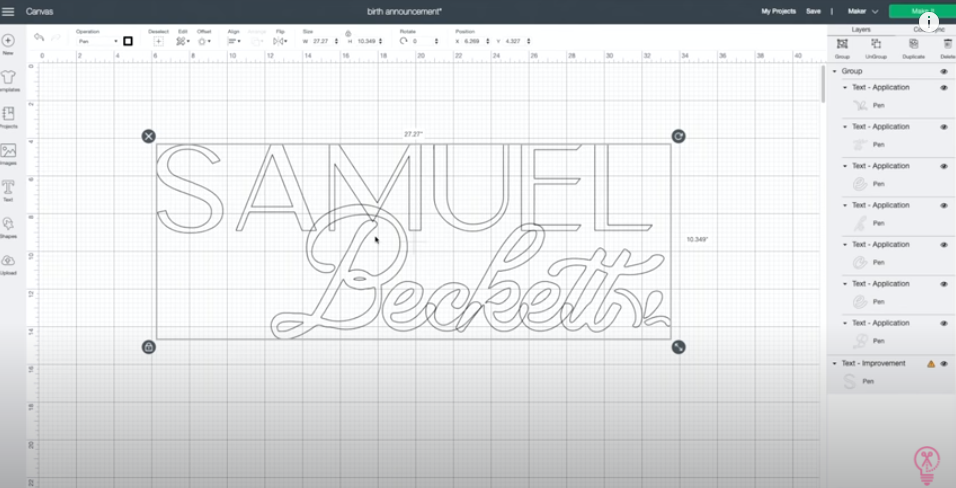Collapse the second Text - Application arrow
The width and height of the screenshot is (956, 488).
(845, 127)
